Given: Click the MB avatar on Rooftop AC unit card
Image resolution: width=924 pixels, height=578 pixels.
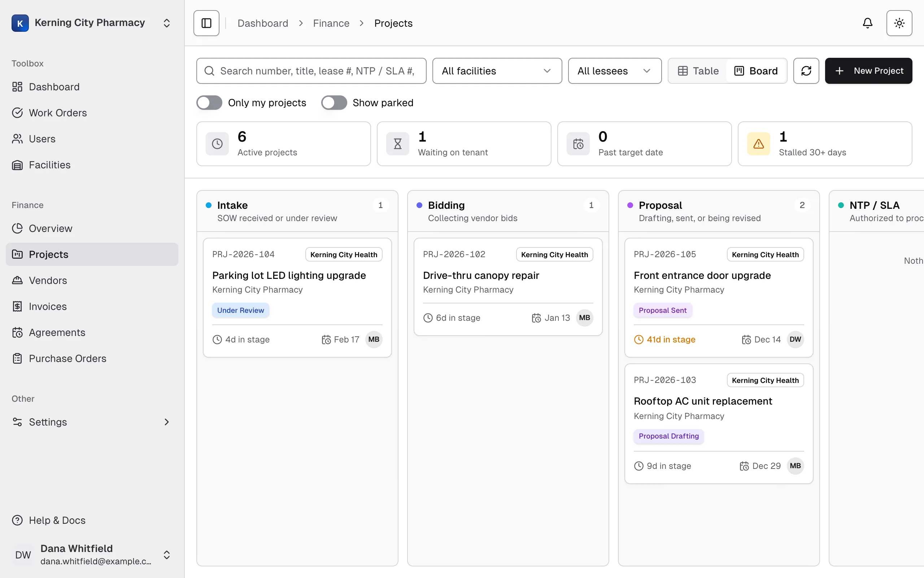Looking at the screenshot, I should tap(796, 466).
